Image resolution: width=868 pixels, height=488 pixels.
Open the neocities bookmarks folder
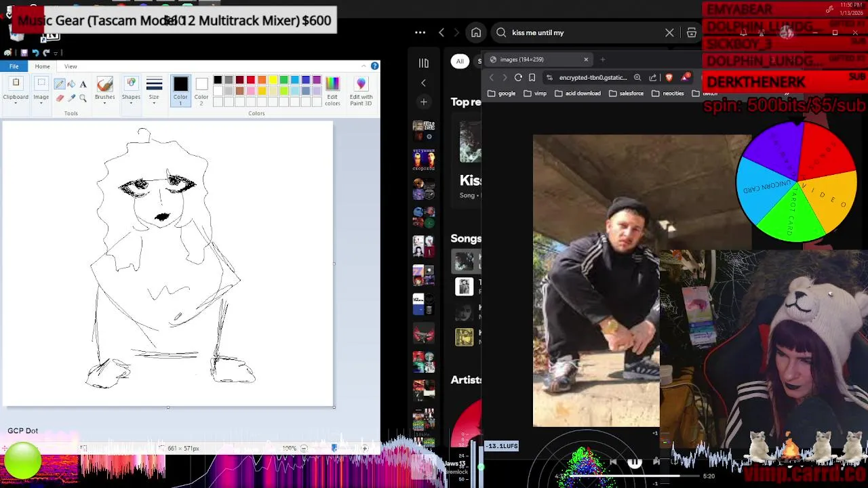[x=668, y=94]
